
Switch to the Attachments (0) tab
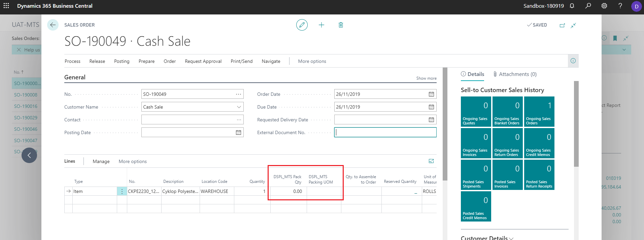click(515, 74)
